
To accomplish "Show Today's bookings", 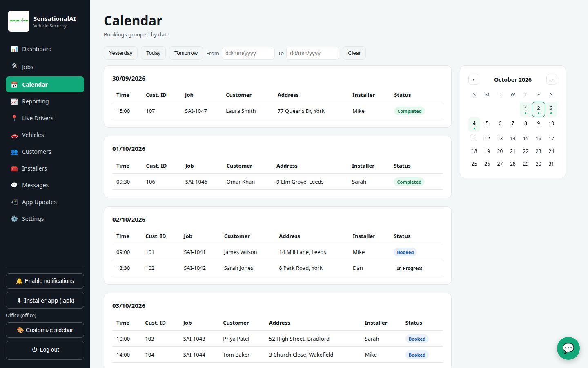I will coord(154,53).
